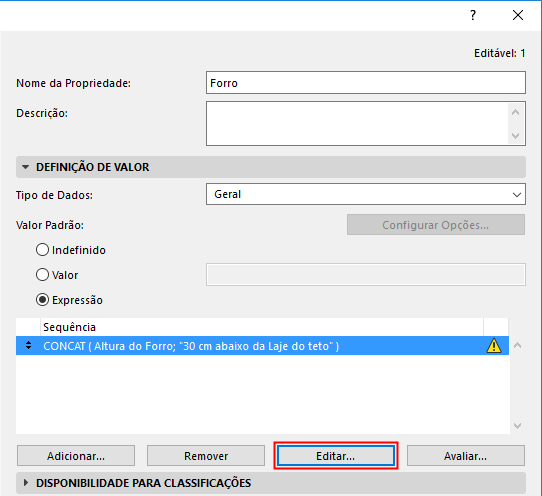
Task: Click the Adicionar button
Action: [76, 456]
